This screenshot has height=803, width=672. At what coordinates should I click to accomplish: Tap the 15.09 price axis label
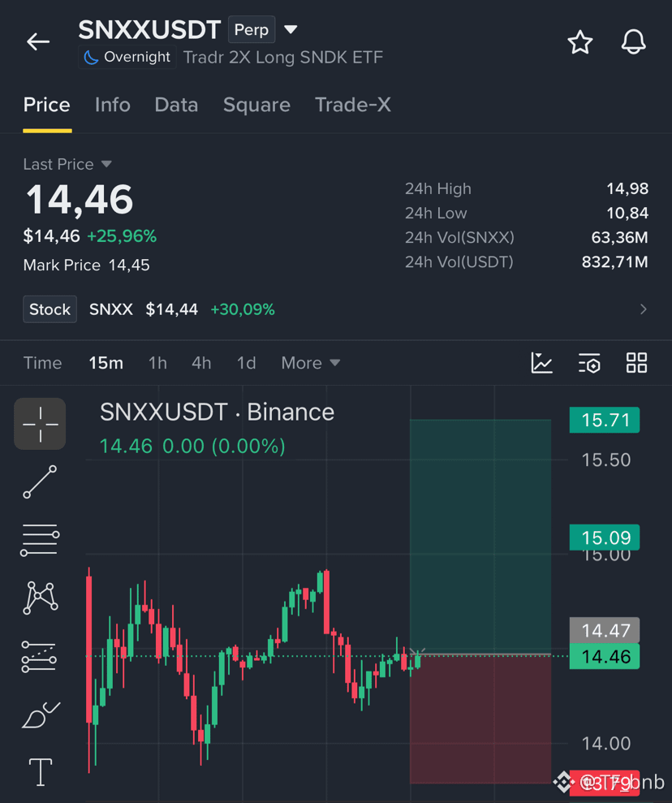[605, 537]
